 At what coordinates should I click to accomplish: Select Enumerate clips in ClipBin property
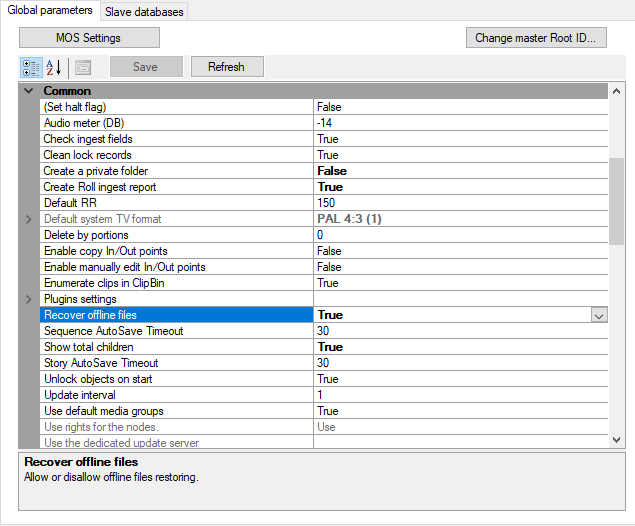(x=177, y=283)
